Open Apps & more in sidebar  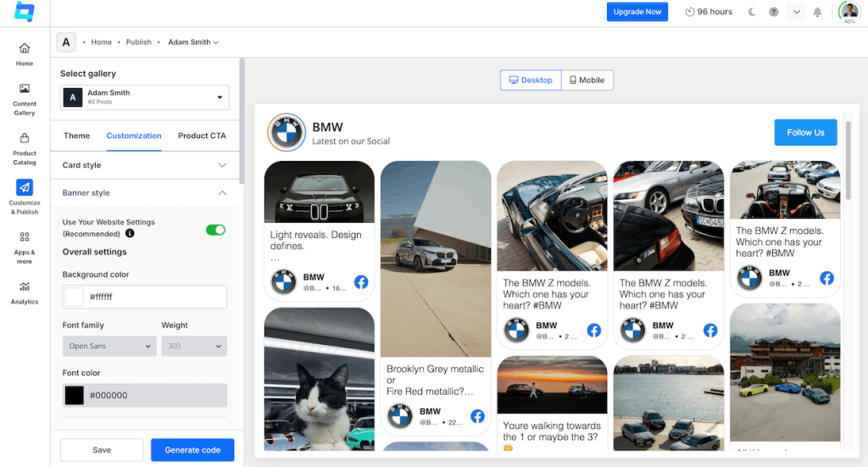[x=25, y=247]
